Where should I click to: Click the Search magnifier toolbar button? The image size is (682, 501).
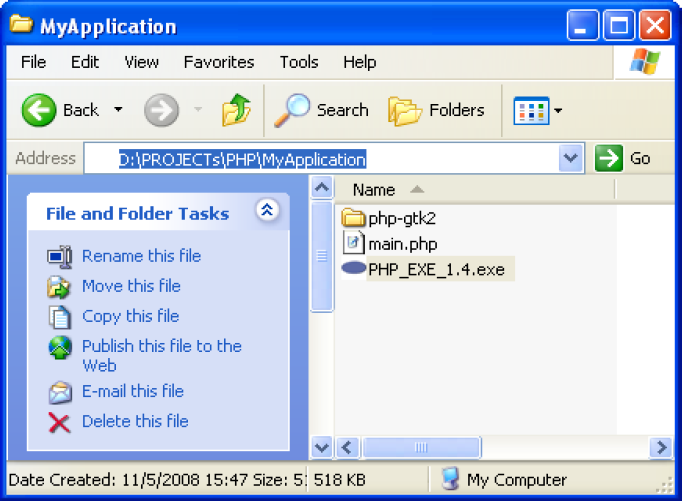pos(321,110)
